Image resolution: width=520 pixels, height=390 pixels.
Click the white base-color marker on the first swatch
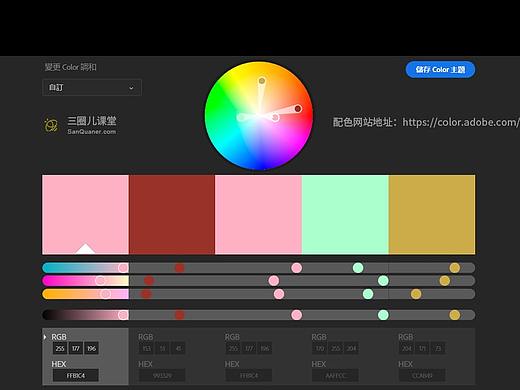pyautogui.click(x=85, y=249)
